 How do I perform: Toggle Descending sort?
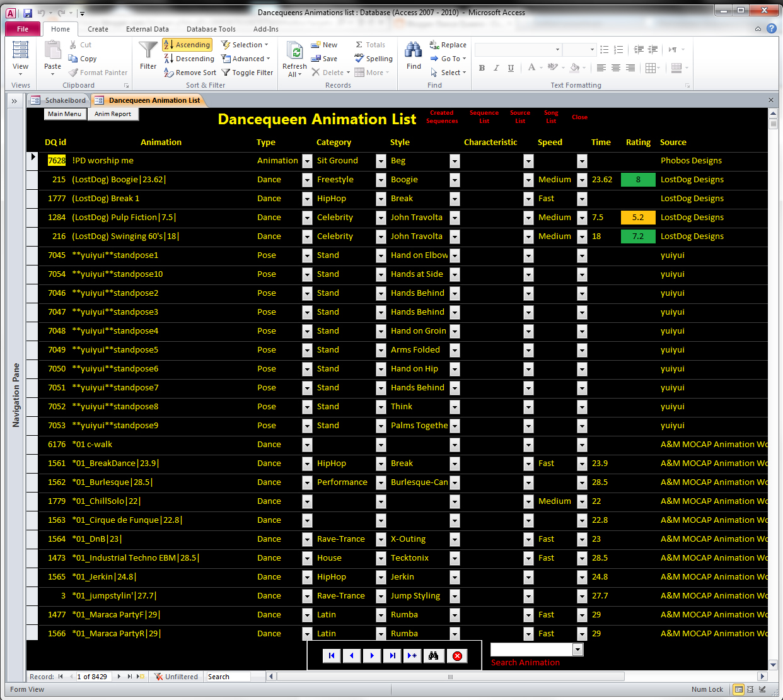[x=189, y=59]
